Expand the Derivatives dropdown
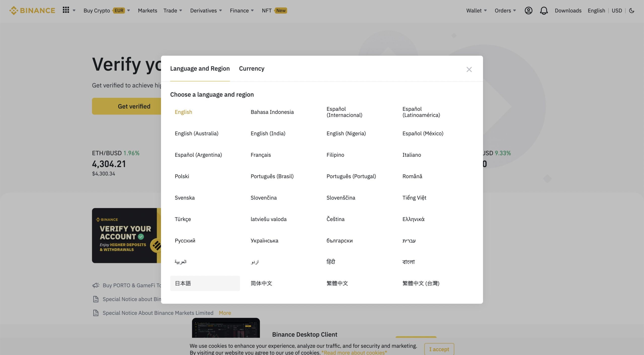Screen dimensions: 644x355 [x=206, y=11]
